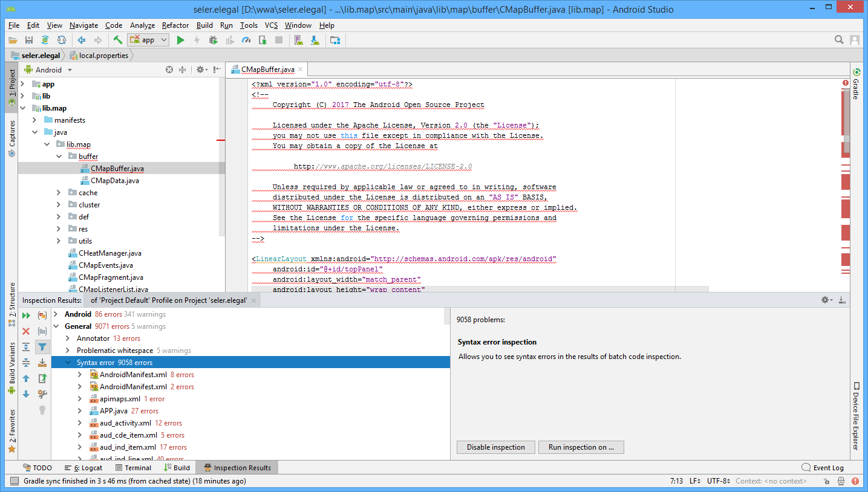Open the VCS menu
The height and width of the screenshot is (492, 868).
(x=271, y=25)
